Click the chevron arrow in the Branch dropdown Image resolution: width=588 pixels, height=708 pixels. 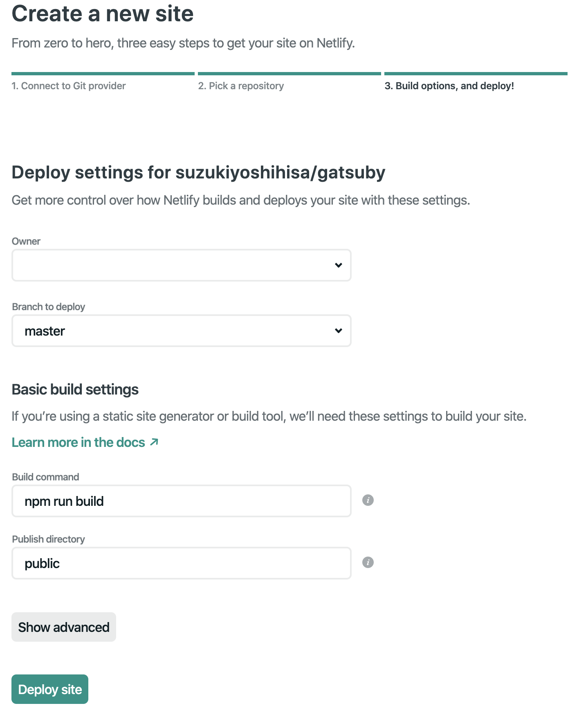tap(339, 331)
